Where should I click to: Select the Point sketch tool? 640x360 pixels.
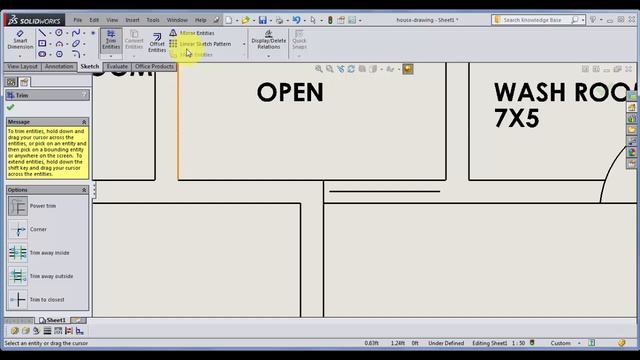[93, 33]
